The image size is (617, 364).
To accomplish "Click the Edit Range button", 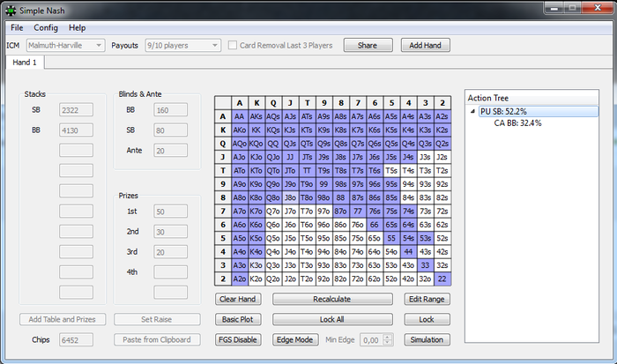I will (x=427, y=299).
